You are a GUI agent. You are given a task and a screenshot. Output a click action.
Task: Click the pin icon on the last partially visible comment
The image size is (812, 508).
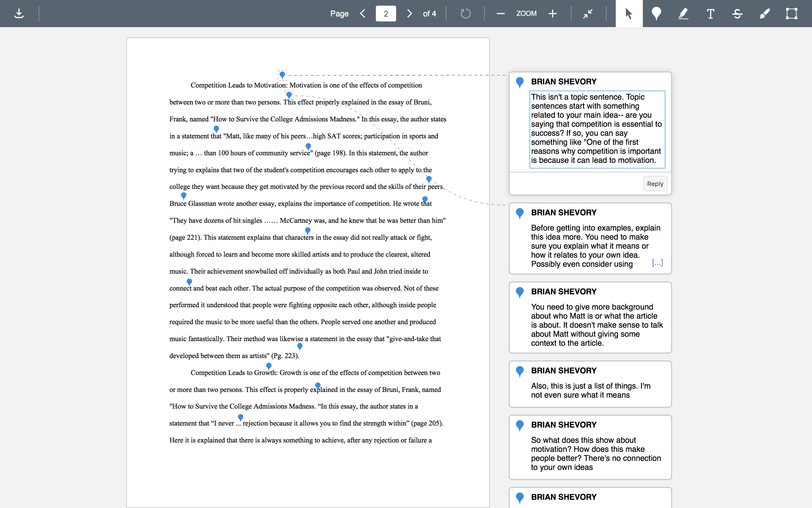[x=520, y=498]
